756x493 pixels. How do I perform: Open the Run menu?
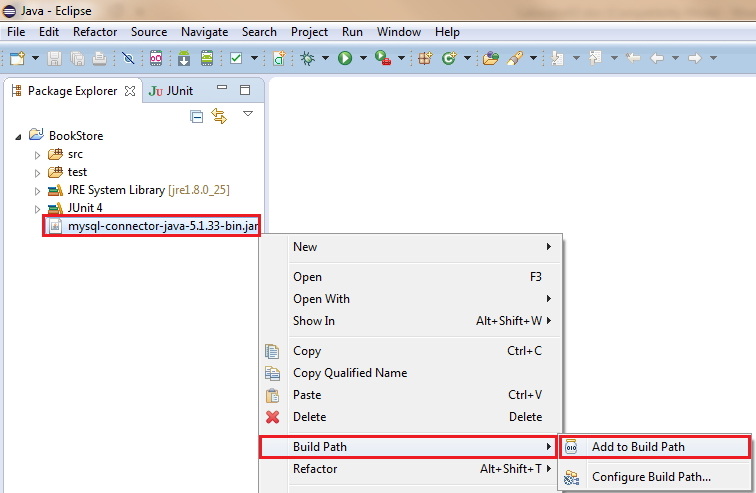click(352, 32)
